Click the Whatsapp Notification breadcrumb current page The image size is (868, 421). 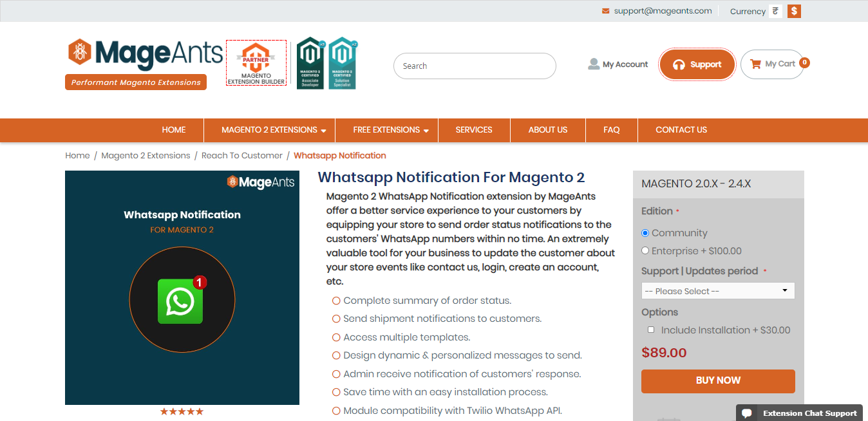(x=340, y=156)
